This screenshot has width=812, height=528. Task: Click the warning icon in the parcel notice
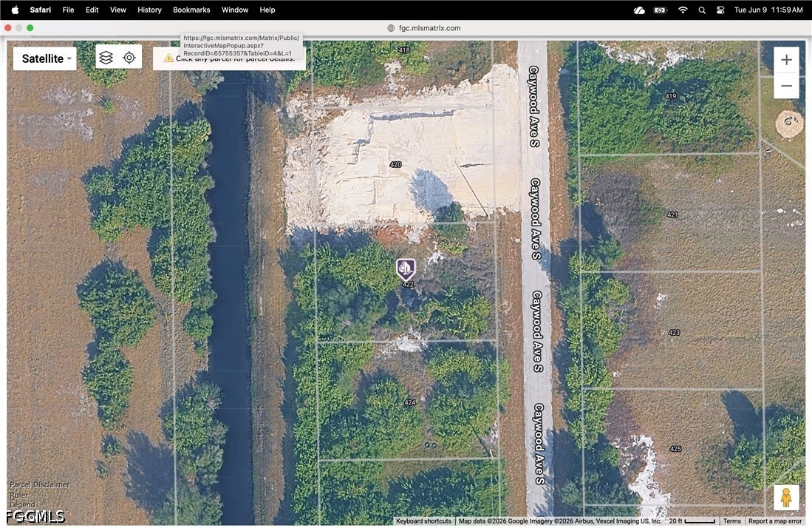click(168, 58)
